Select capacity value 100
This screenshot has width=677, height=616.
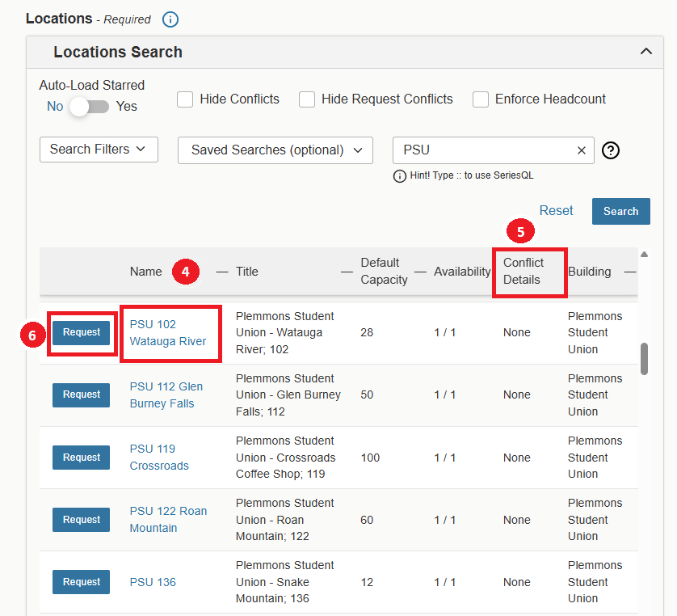(371, 458)
